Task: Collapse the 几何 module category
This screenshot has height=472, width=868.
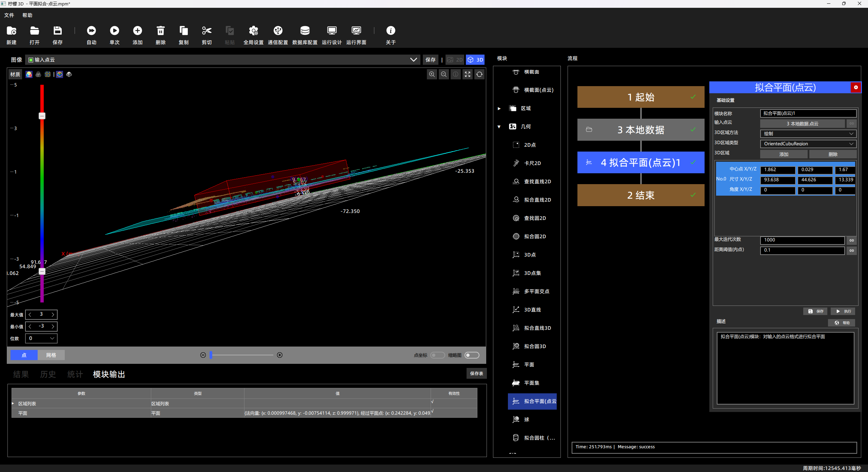Action: [499, 127]
